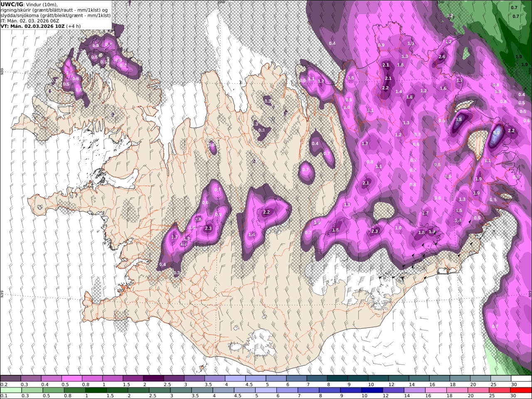Click the '(+4 h)' forecast offset text

73,26
